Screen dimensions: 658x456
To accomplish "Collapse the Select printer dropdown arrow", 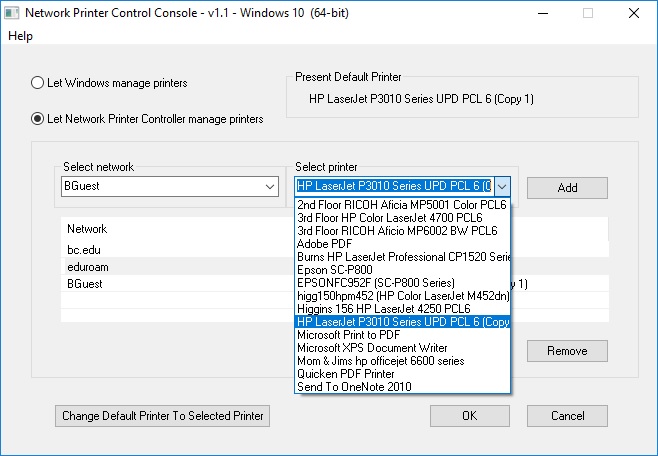I will coord(502,186).
